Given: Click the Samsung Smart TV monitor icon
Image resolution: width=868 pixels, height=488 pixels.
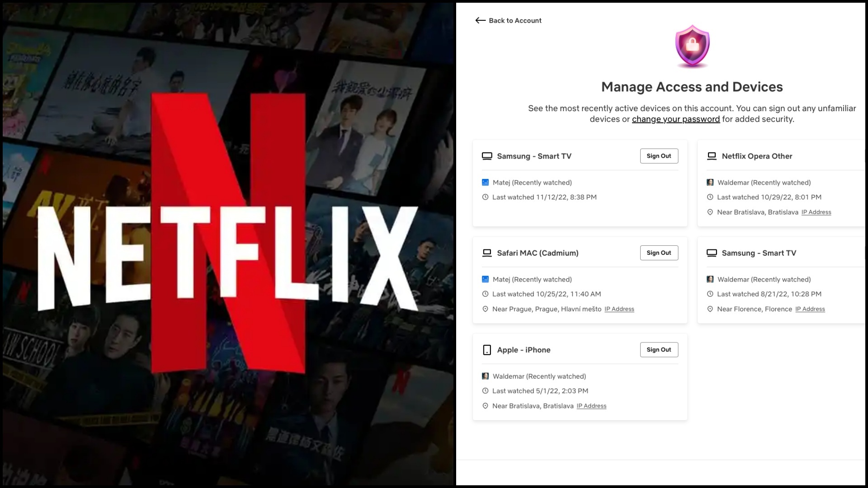Looking at the screenshot, I should (x=487, y=155).
